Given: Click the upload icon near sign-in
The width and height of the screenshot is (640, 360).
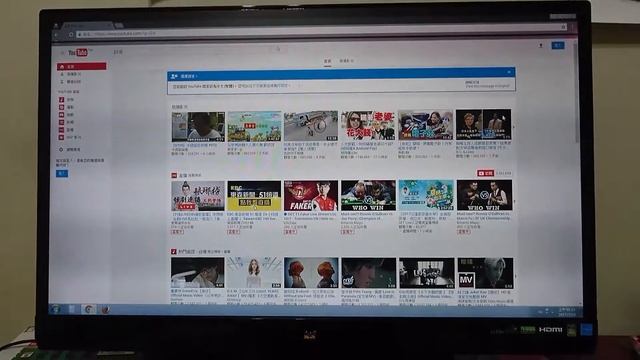Looking at the screenshot, I should pos(541,45).
